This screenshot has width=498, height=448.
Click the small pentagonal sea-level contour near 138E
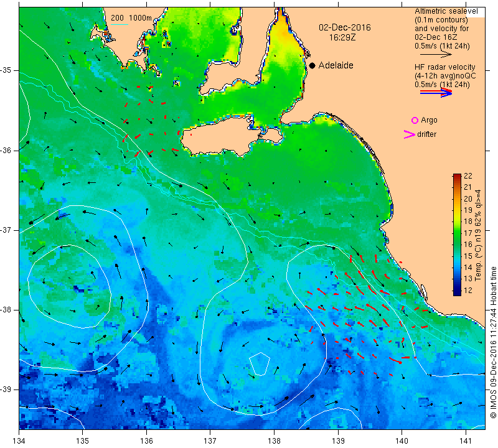(260, 364)
